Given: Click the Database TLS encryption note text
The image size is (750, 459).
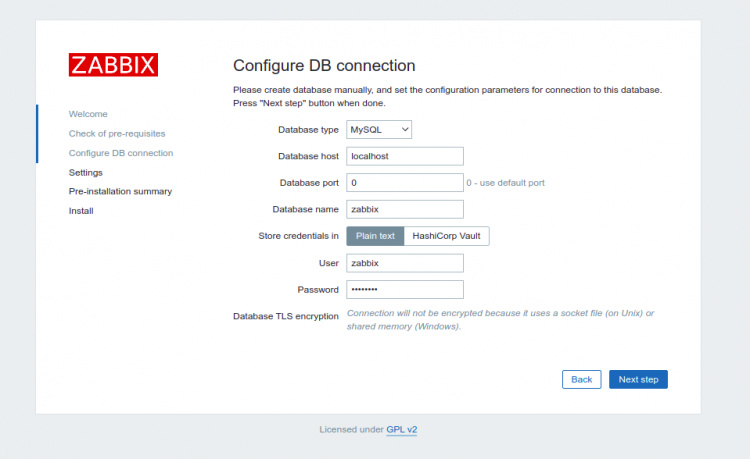Looking at the screenshot, I should click(500, 319).
